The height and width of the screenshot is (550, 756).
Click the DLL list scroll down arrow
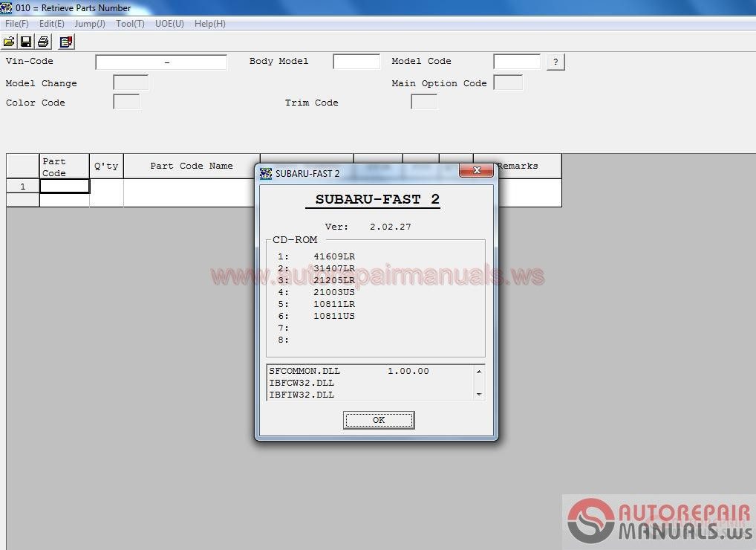tap(479, 394)
